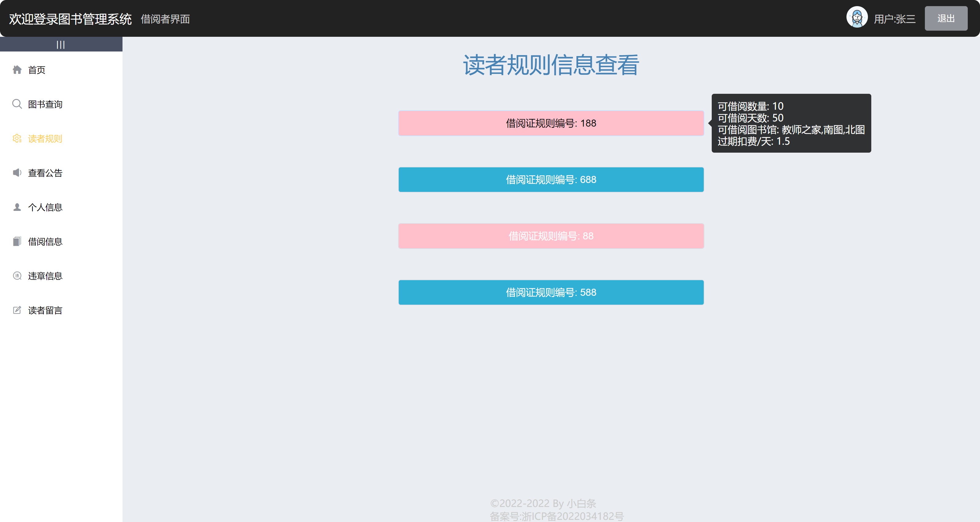Click the book icon beside 借阅信息

coord(17,242)
